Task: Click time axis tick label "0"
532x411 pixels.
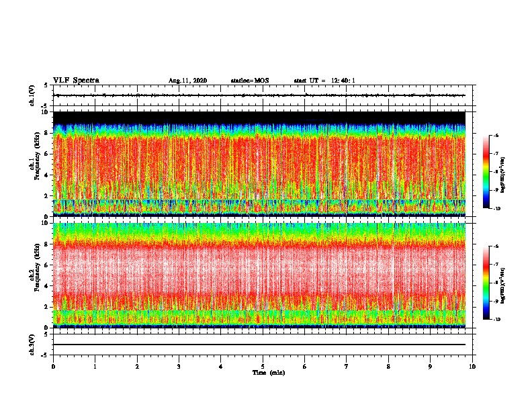Action: click(x=53, y=367)
